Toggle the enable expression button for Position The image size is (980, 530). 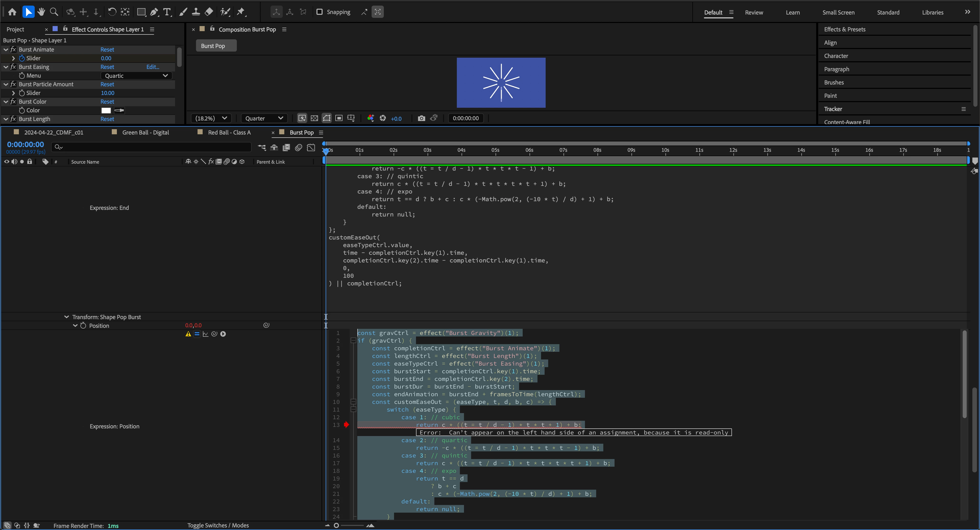[197, 334]
